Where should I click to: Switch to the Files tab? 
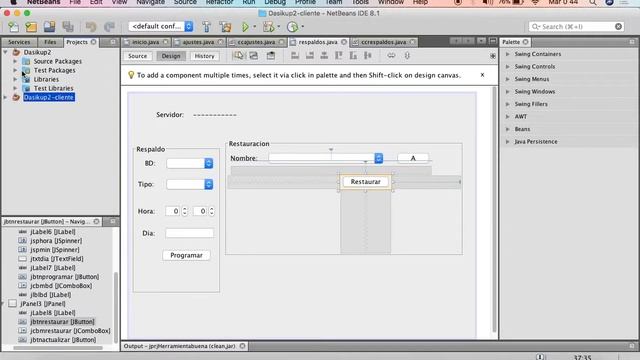pyautogui.click(x=50, y=42)
